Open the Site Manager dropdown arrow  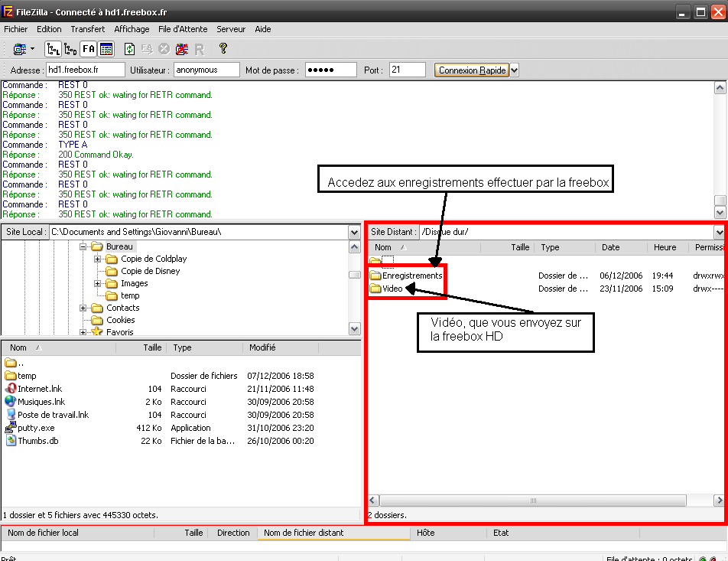tap(32, 49)
